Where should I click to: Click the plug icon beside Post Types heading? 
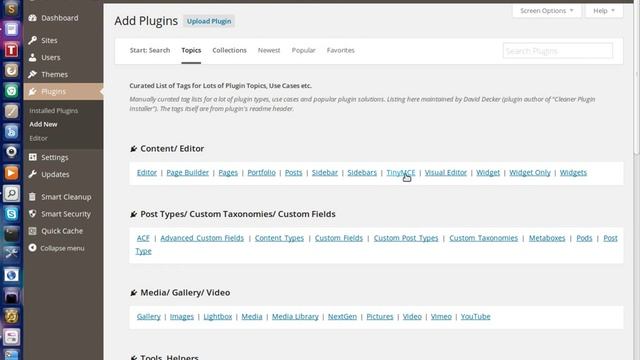pyautogui.click(x=133, y=214)
